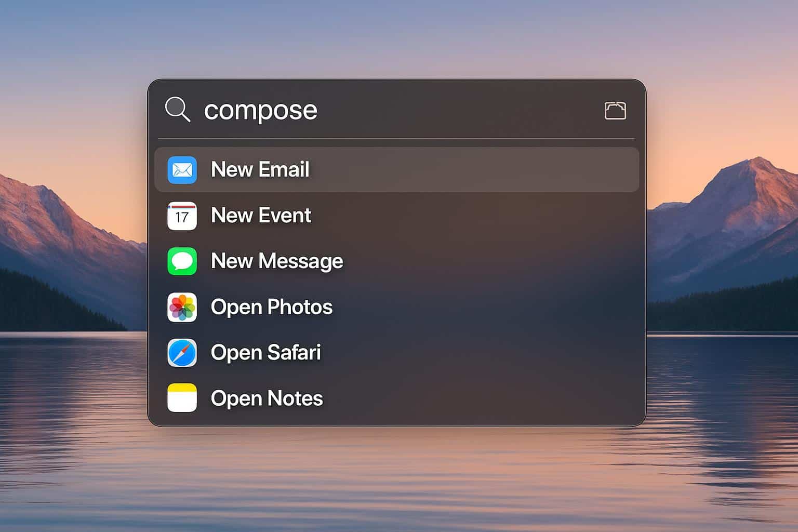Place cursor after the word compose

[x=318, y=110]
